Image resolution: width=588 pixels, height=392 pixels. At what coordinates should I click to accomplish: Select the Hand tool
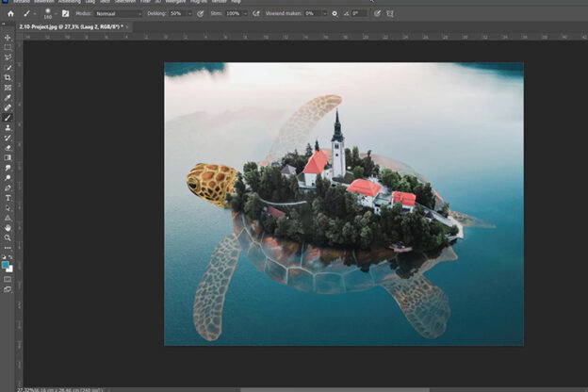pyautogui.click(x=8, y=228)
